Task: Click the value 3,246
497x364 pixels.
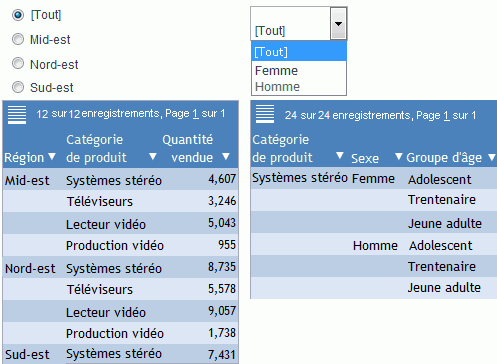Action: tap(222, 201)
